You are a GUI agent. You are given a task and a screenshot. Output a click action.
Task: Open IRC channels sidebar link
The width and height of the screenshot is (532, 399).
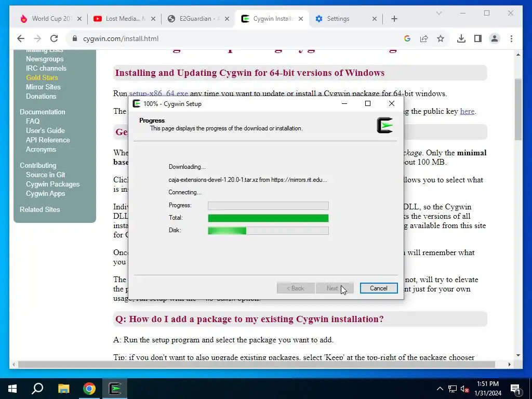click(x=46, y=68)
